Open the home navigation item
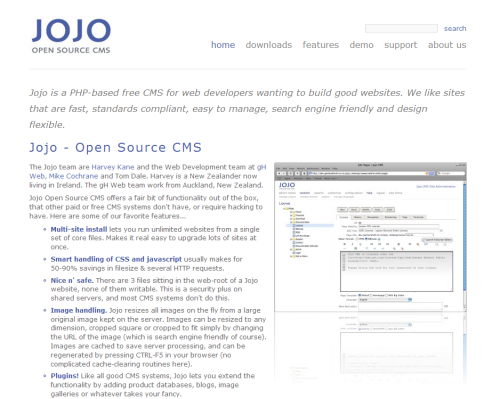This screenshot has height=399, width=500. tap(223, 45)
